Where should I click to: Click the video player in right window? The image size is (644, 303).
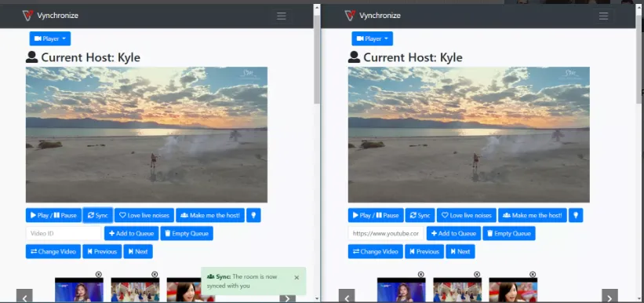(x=469, y=134)
